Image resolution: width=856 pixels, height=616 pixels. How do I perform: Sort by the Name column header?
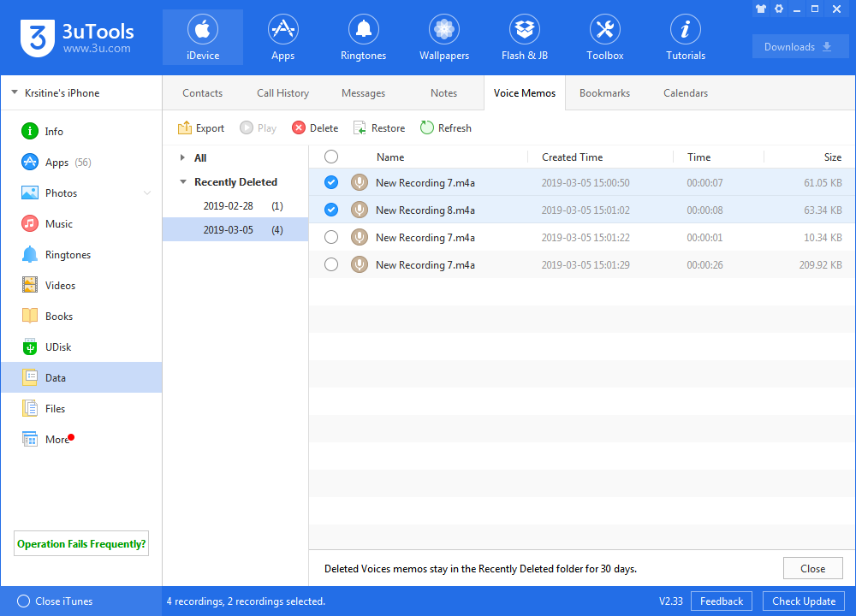[390, 157]
